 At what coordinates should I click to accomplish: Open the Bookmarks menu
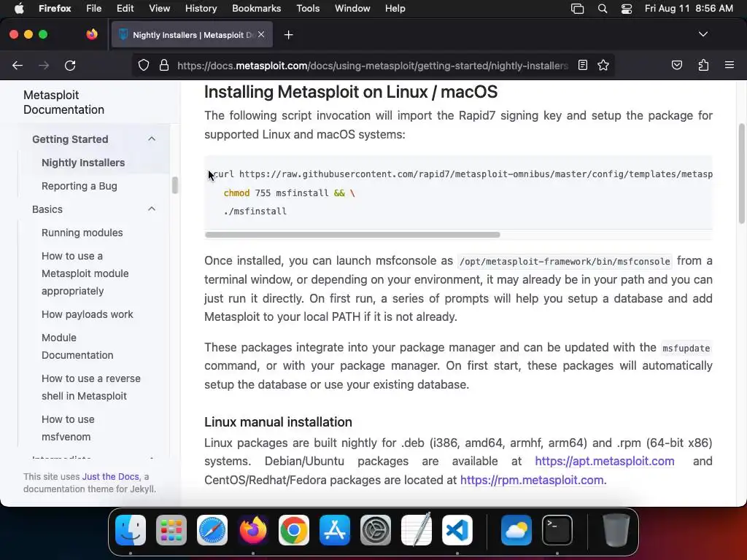(256, 8)
